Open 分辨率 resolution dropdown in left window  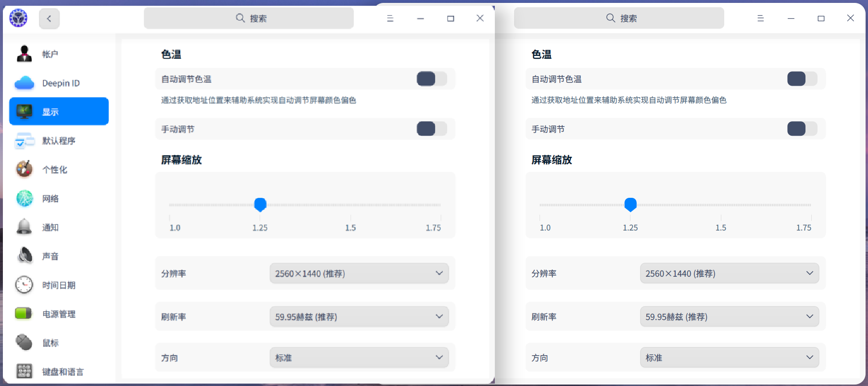coord(359,273)
